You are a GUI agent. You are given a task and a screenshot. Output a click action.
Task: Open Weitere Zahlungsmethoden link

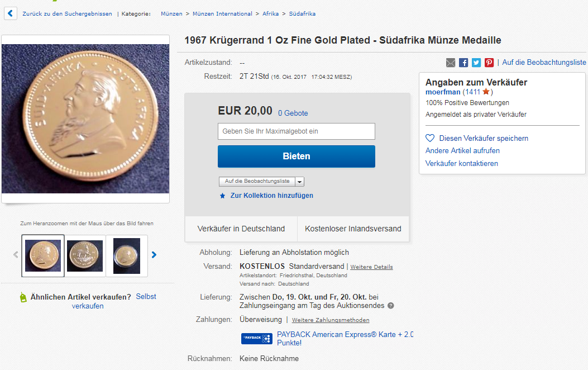[331, 320]
